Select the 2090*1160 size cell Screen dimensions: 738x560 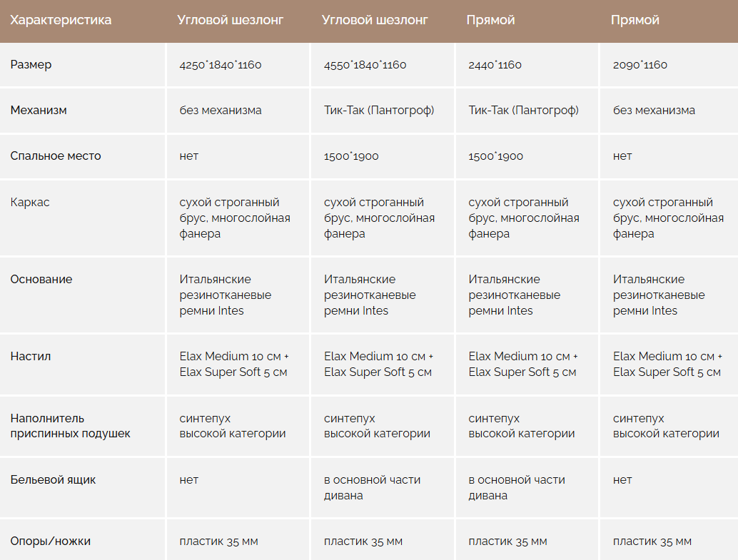[x=640, y=65]
